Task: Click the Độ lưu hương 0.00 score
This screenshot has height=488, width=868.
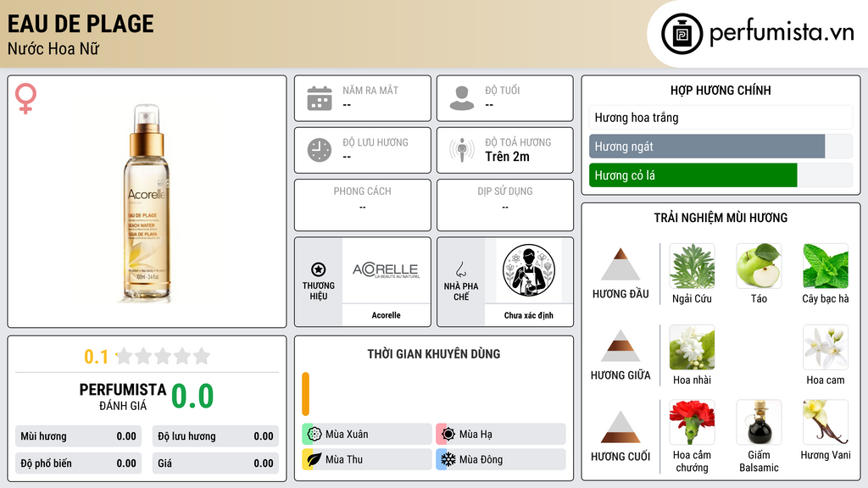Action: pos(215,436)
